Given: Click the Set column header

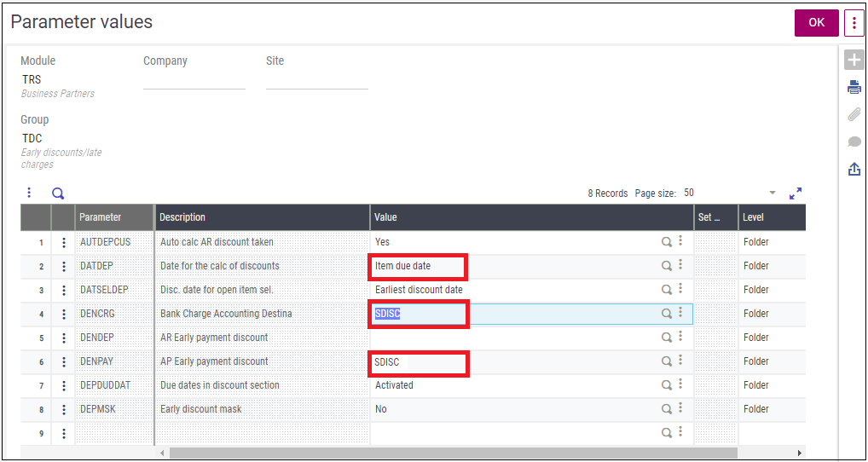Looking at the screenshot, I should click(x=716, y=217).
